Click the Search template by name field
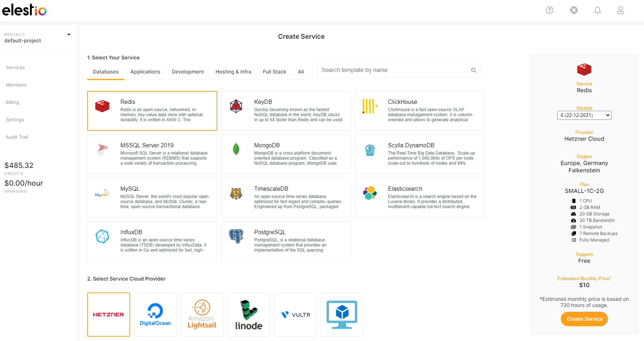 (x=394, y=70)
